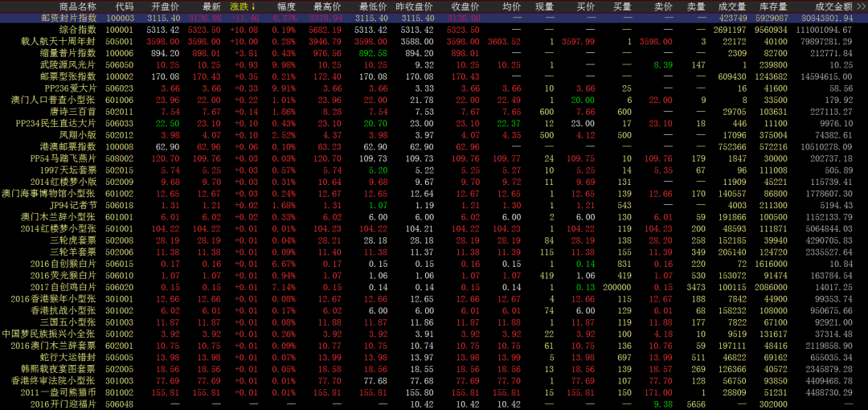This screenshot has width=868, height=410.
Task: Sort by 商品名称 column header
Action: point(77,6)
